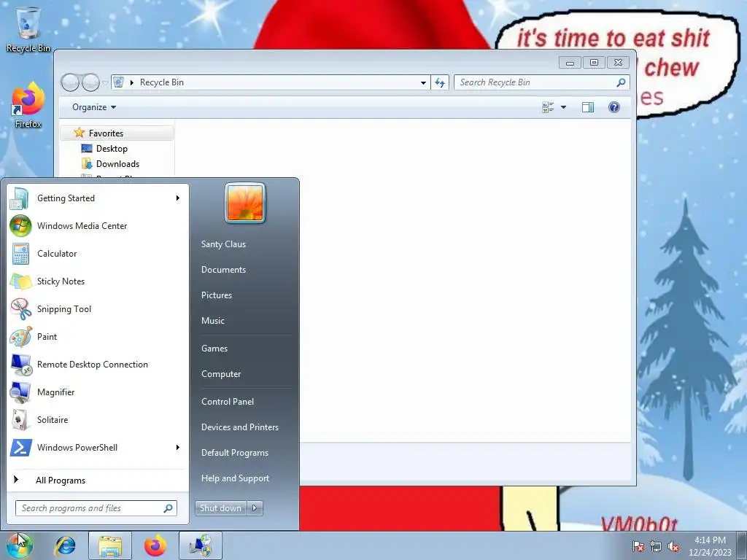
Task: Click Show desktop at the taskbar edge
Action: [743, 545]
